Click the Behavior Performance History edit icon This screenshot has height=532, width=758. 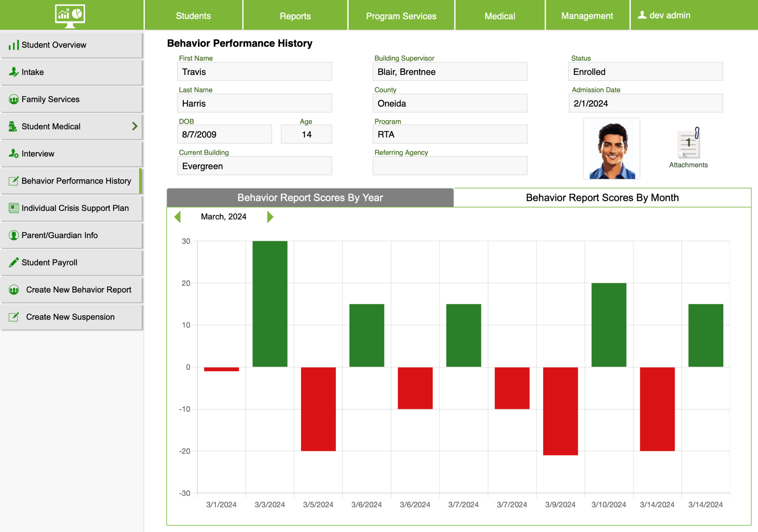tap(14, 181)
